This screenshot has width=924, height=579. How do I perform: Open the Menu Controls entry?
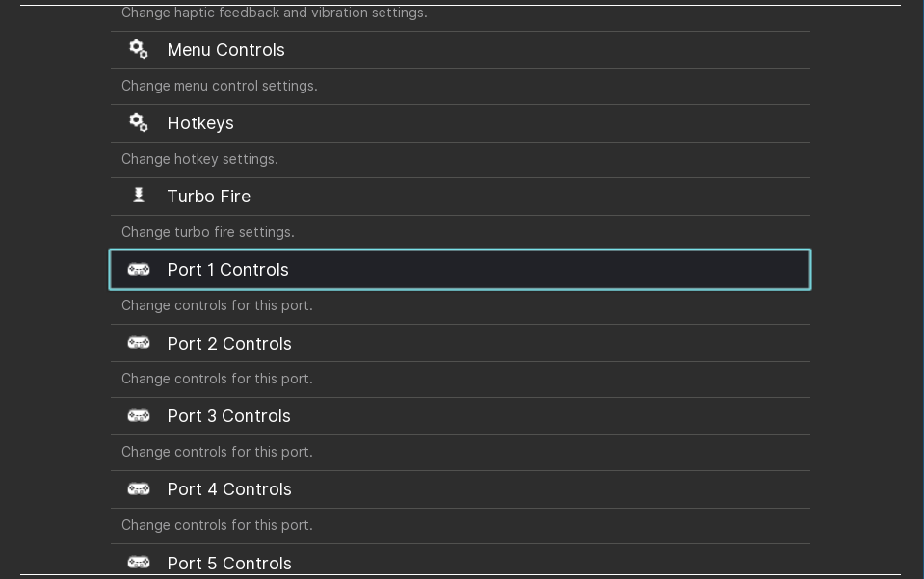pos(461,50)
